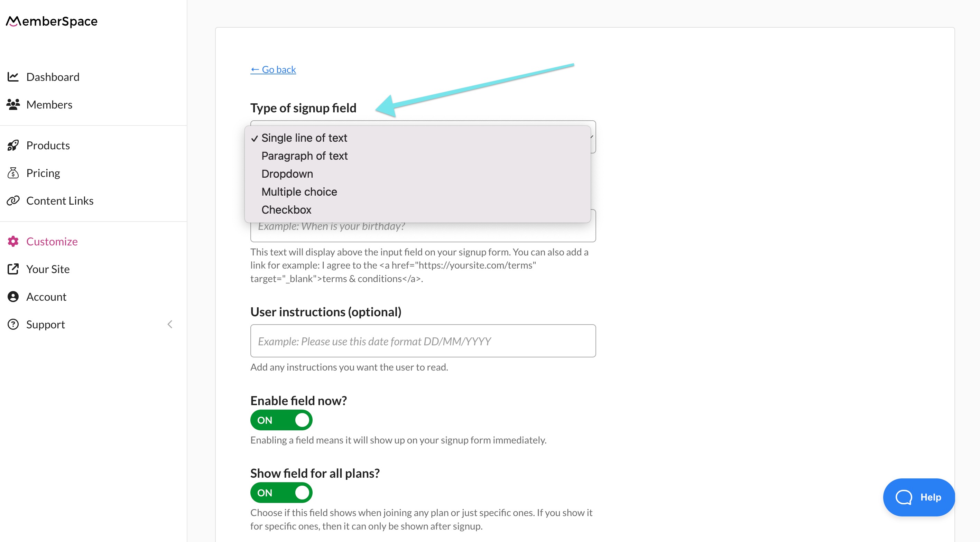The image size is (980, 542).
Task: Turn off 'Show field for all plans?'
Action: [281, 493]
